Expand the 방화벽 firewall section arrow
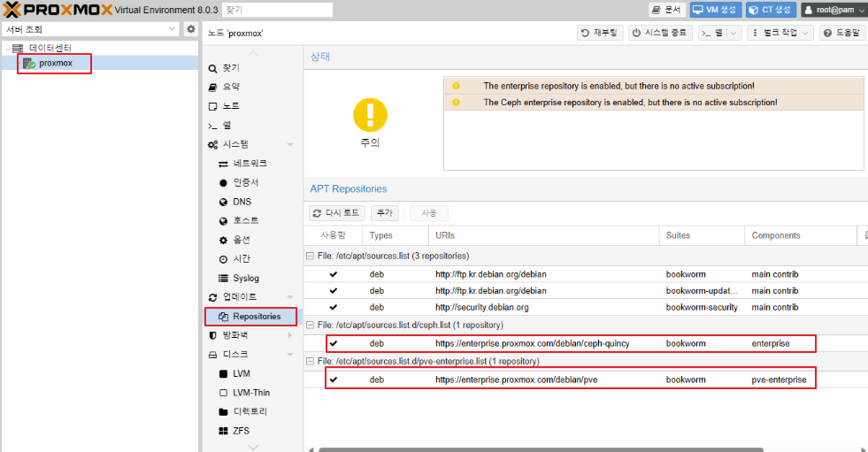 click(289, 335)
